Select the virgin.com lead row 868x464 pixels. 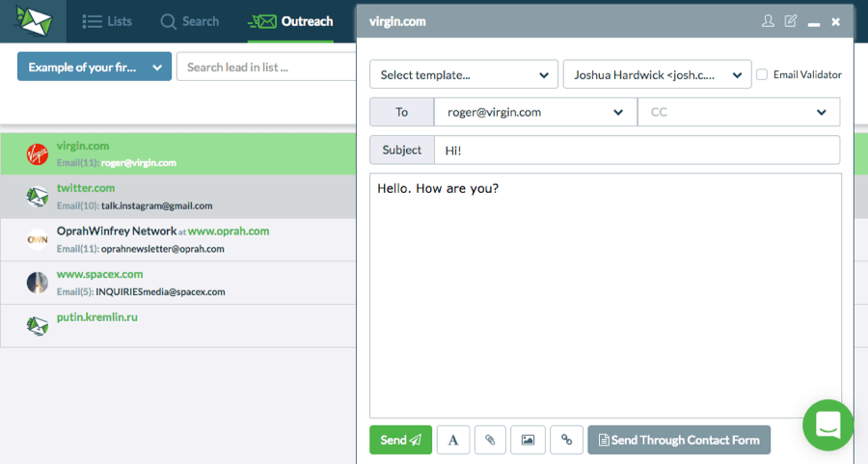[178, 154]
